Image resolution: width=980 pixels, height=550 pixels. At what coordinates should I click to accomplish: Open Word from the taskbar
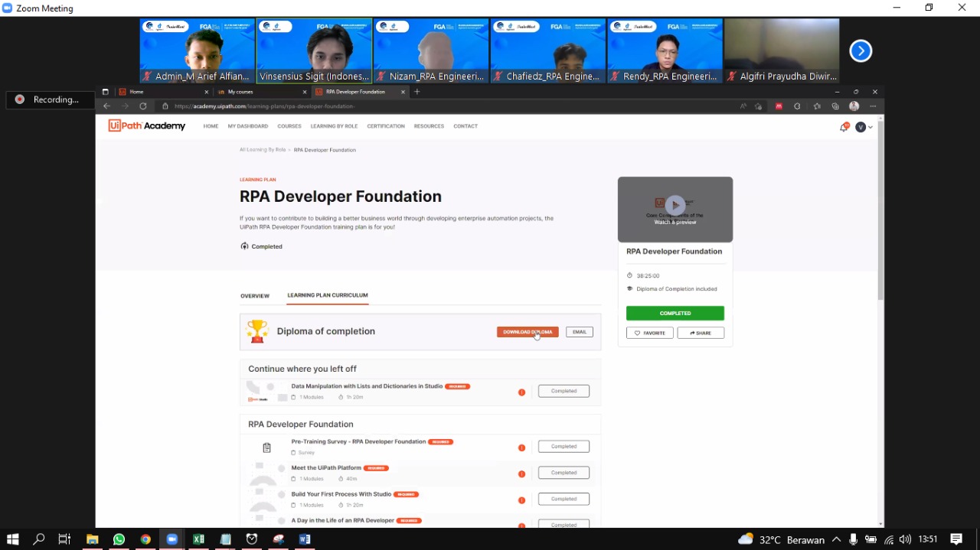point(305,539)
